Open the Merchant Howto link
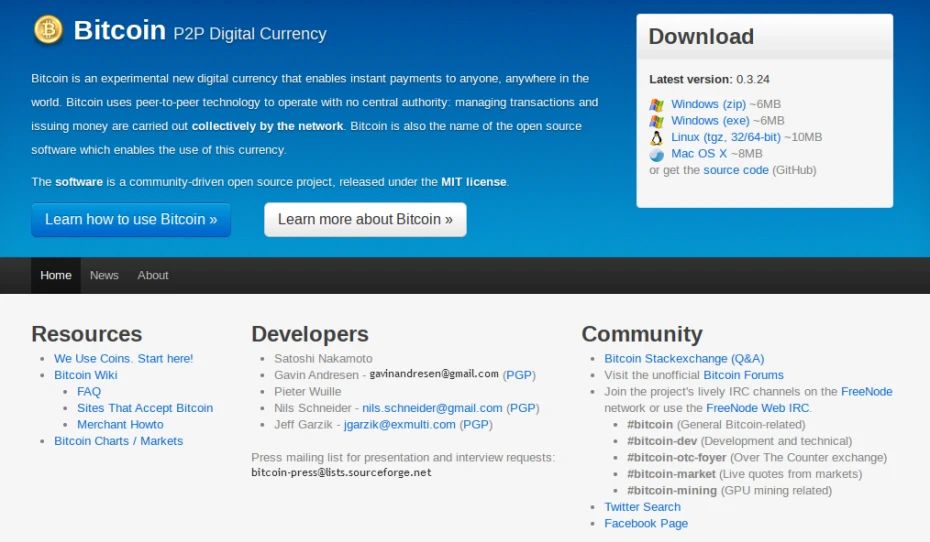This screenshot has width=930, height=542. pos(120,425)
